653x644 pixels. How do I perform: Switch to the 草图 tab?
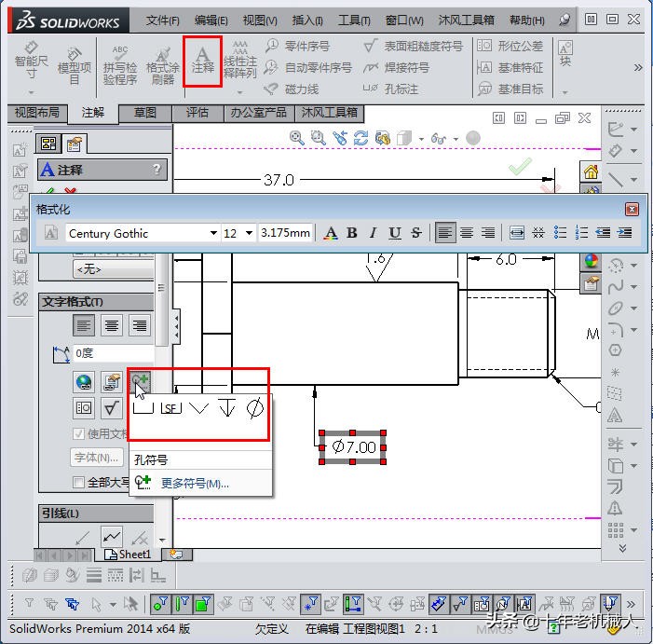pos(145,113)
